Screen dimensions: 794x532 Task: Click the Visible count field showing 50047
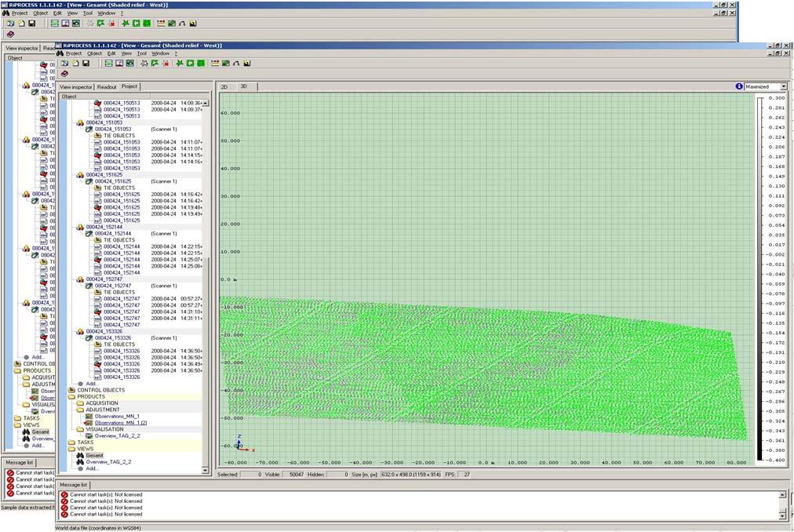pos(293,475)
